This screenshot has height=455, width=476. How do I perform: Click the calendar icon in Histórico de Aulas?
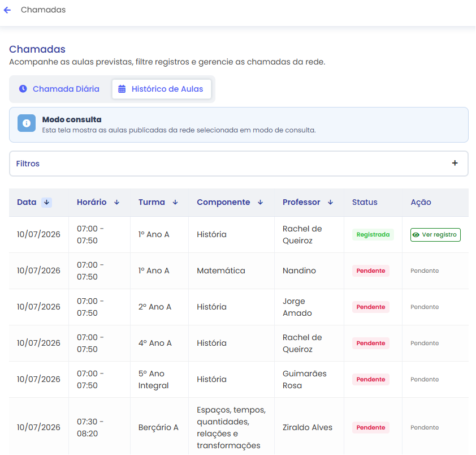tap(122, 89)
